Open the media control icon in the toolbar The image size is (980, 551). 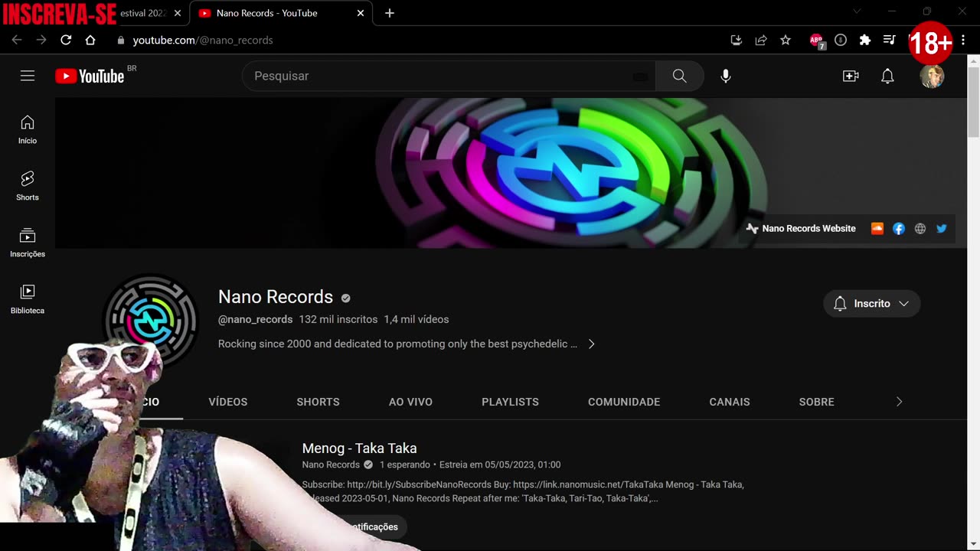pyautogui.click(x=890, y=40)
